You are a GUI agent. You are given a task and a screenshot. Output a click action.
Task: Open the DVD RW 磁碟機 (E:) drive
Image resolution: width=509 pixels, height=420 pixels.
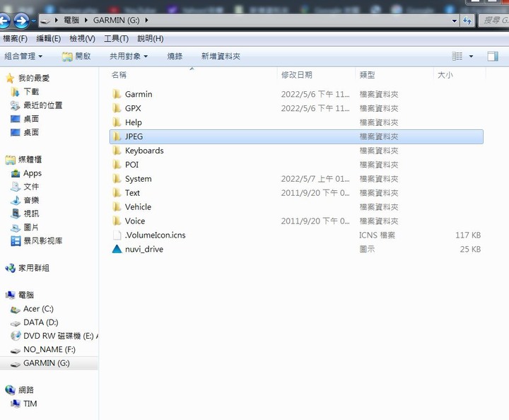coord(59,336)
